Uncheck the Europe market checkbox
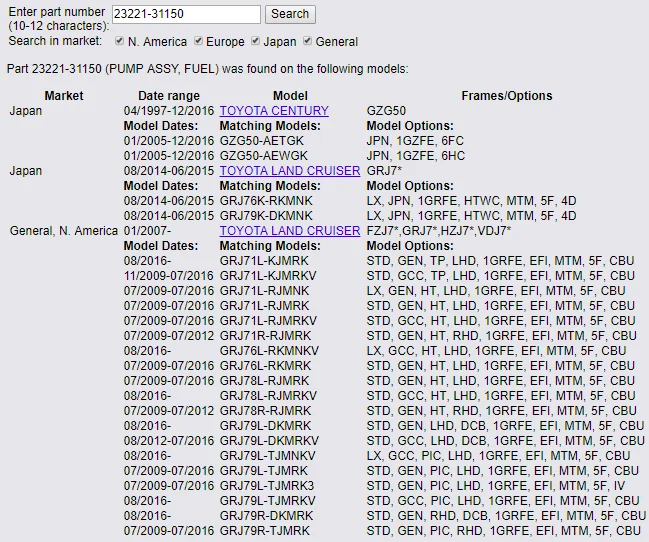This screenshot has width=649, height=542. (198, 41)
